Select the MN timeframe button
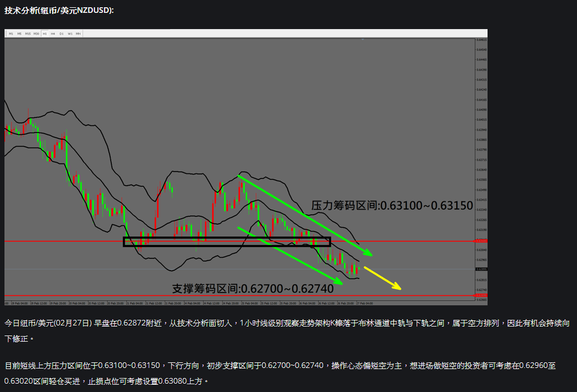The height and width of the screenshot is (392, 577). [78, 34]
